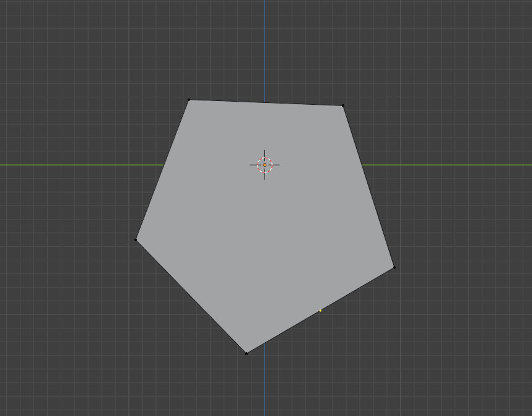The width and height of the screenshot is (532, 416).
Task: Click the blue axis line below the pentagon
Action: (x=264, y=379)
